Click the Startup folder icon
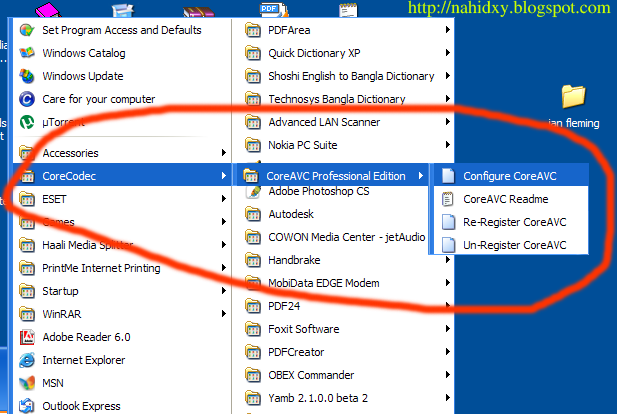Screen dimensions: 617x414 [27, 291]
